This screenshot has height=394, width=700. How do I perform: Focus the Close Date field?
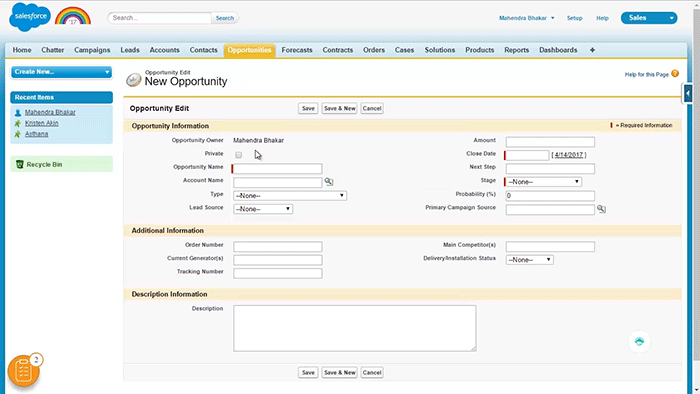click(x=527, y=155)
